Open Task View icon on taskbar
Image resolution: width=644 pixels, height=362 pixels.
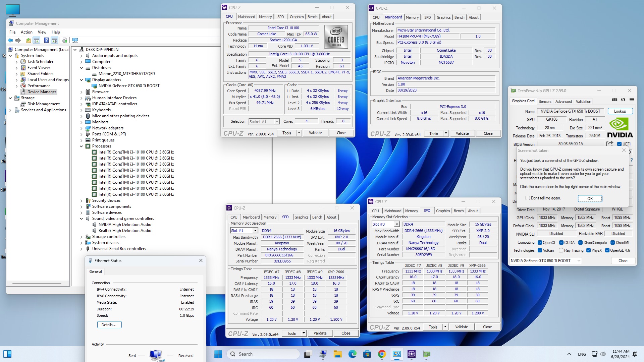pyautogui.click(x=308, y=354)
